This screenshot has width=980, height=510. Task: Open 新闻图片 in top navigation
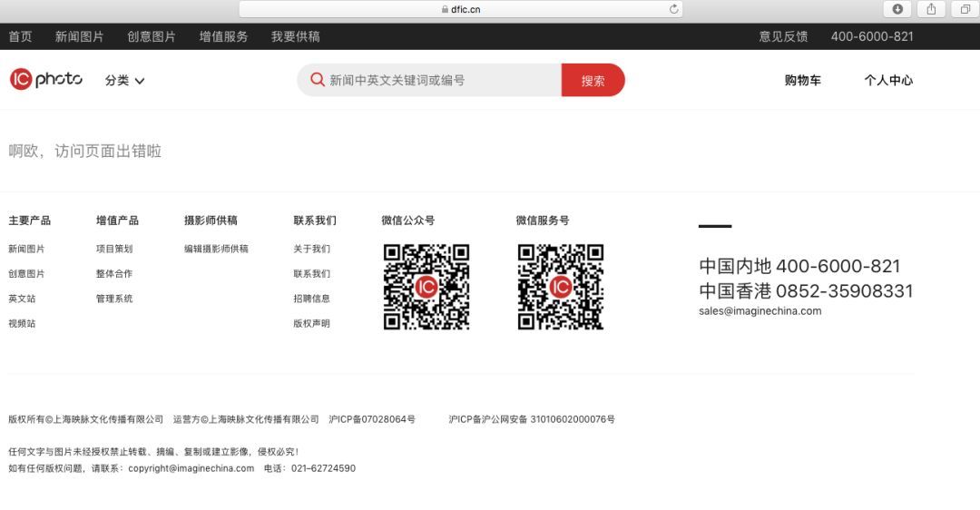click(x=79, y=36)
